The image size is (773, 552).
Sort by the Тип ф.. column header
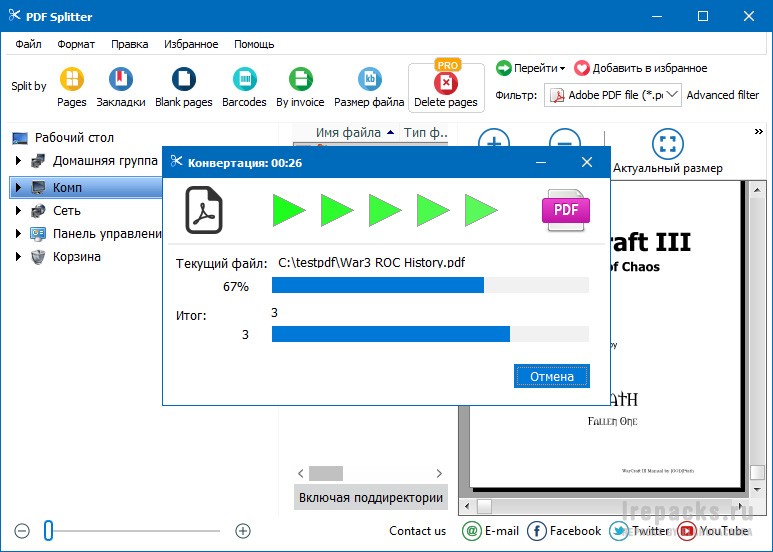[x=425, y=133]
